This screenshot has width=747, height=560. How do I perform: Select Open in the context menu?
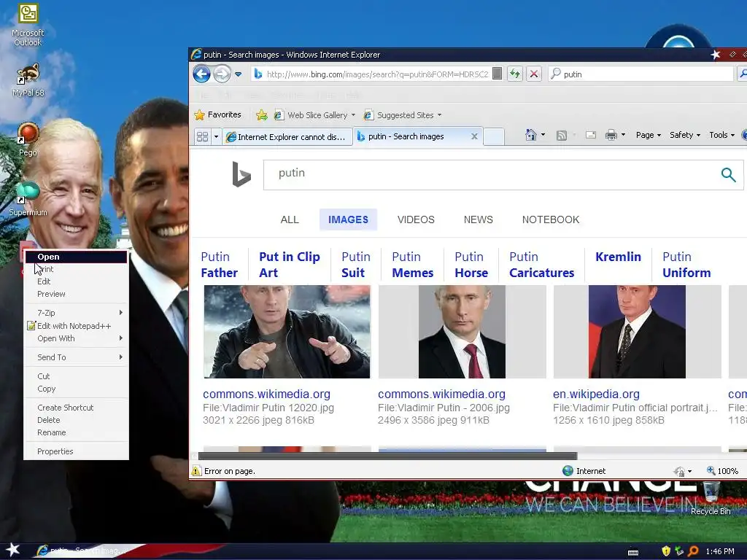[76, 257]
